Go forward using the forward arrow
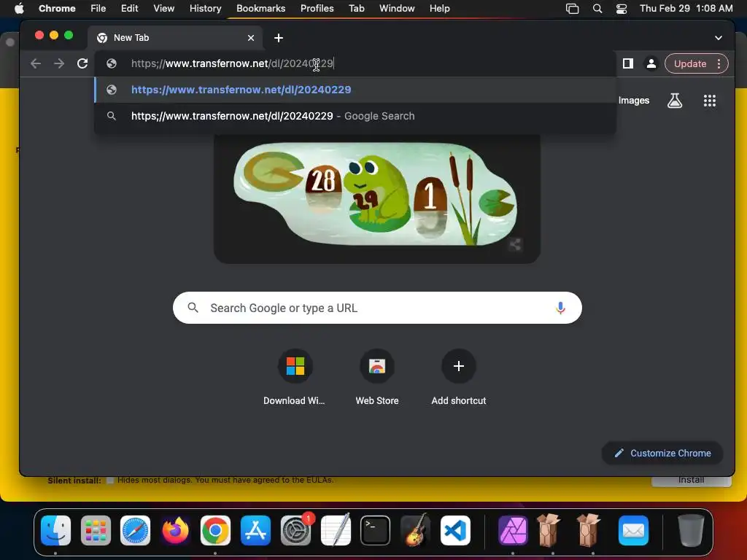Viewport: 747px width, 560px height. (59, 63)
